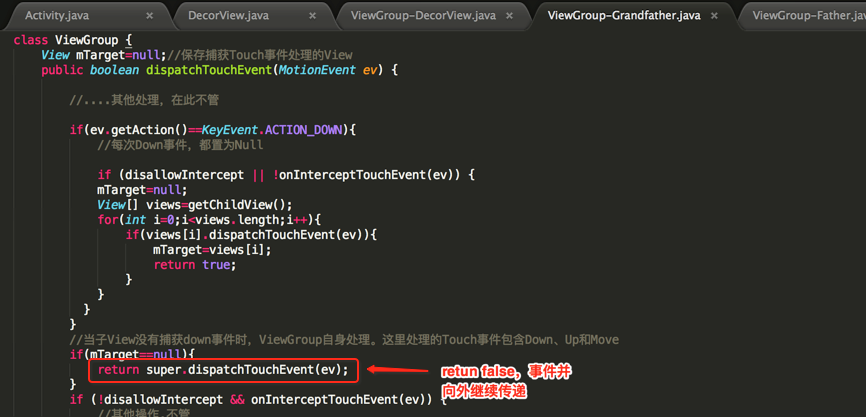Viewport: 866px width, 417px height.
Task: Click the getChildView() assignment line
Action: (x=194, y=205)
